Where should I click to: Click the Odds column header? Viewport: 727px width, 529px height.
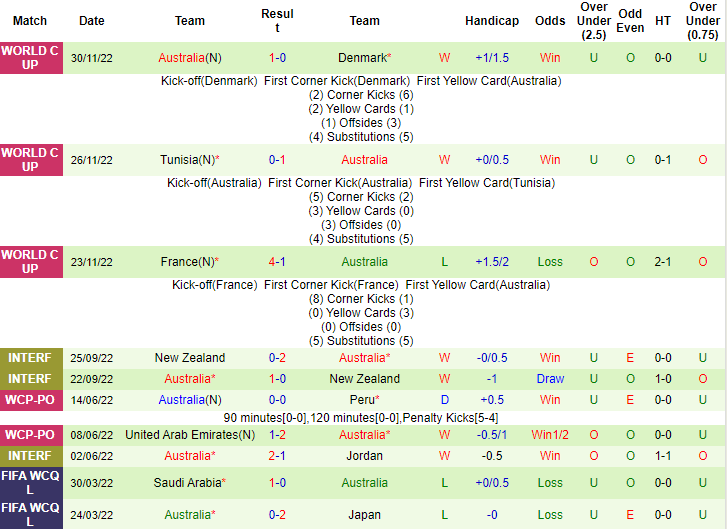tap(550, 21)
